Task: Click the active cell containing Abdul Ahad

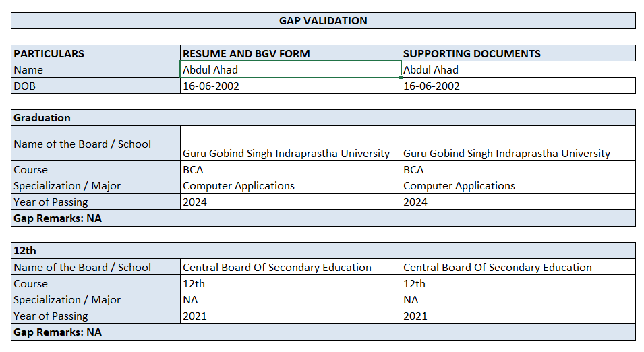Action: tap(291, 70)
